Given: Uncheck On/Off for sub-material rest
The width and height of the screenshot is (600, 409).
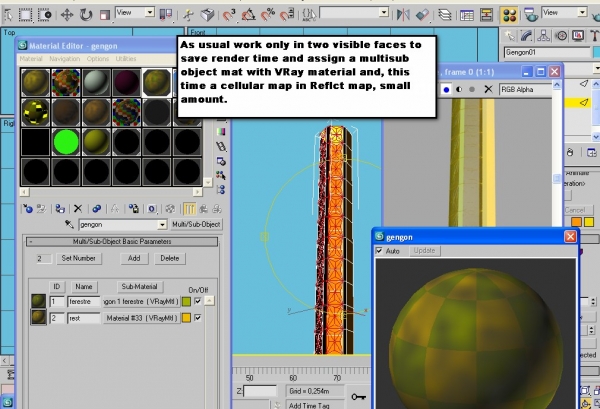Looking at the screenshot, I should click(197, 318).
